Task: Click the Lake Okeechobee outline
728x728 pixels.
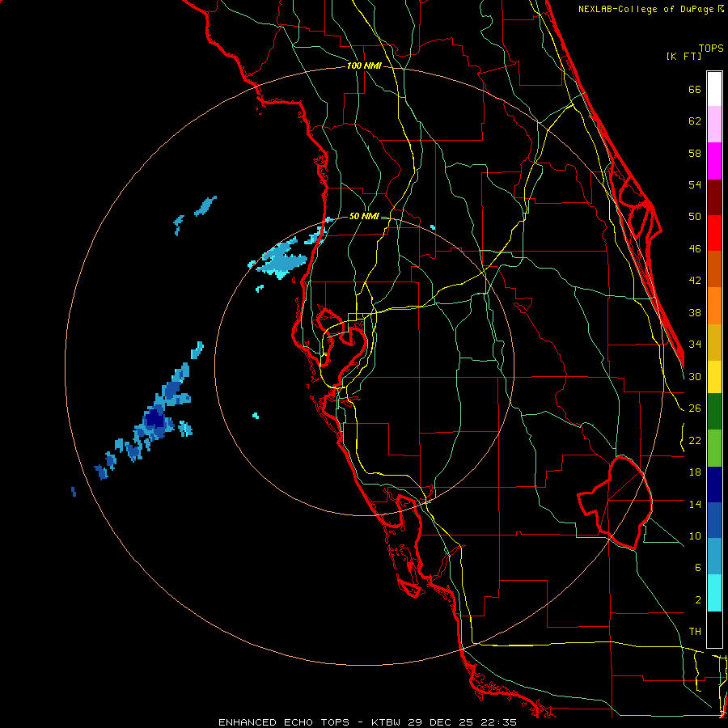Action: point(616,502)
